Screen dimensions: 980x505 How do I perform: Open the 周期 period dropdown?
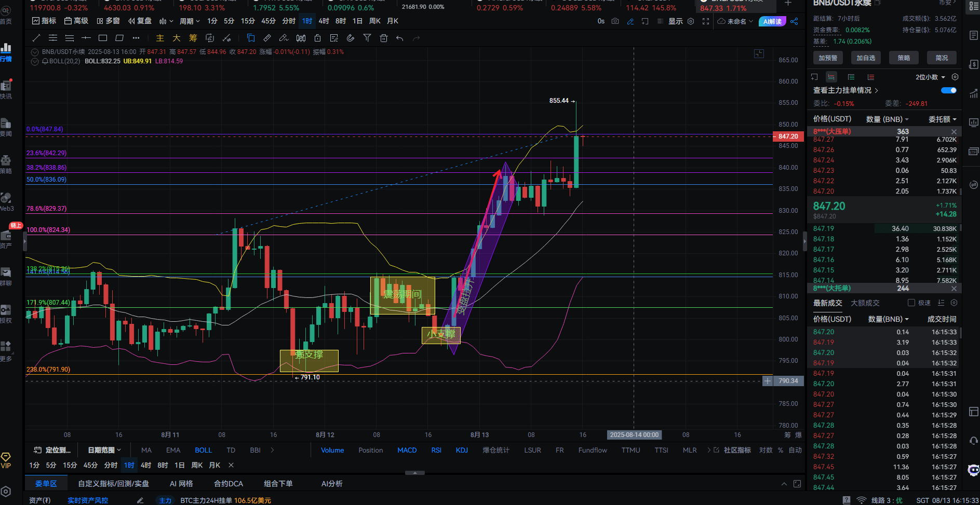point(190,21)
